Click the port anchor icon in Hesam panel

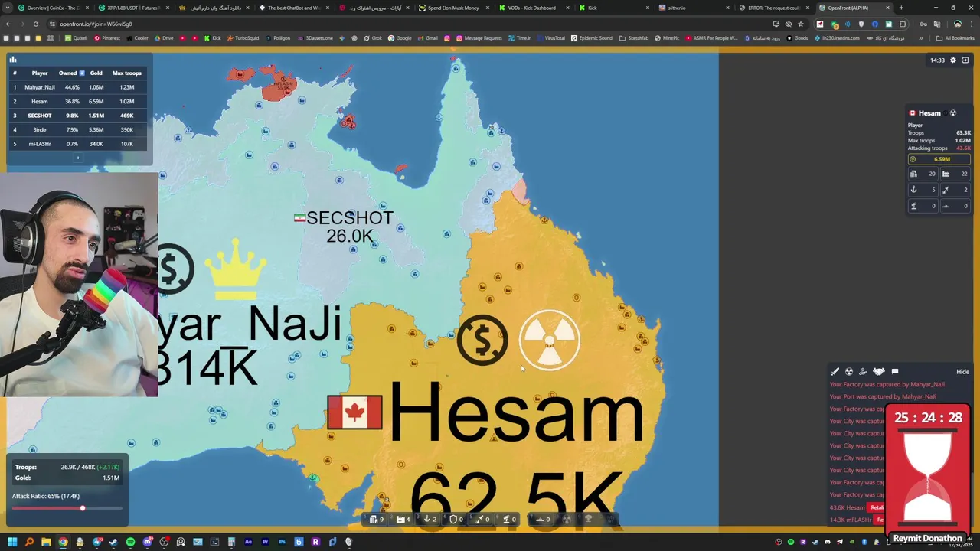click(x=913, y=190)
